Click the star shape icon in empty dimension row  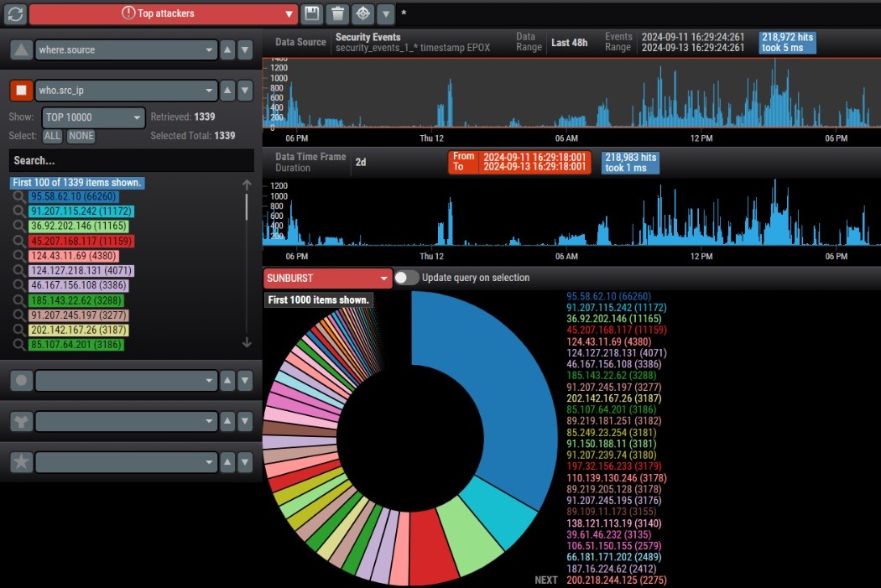click(x=21, y=462)
